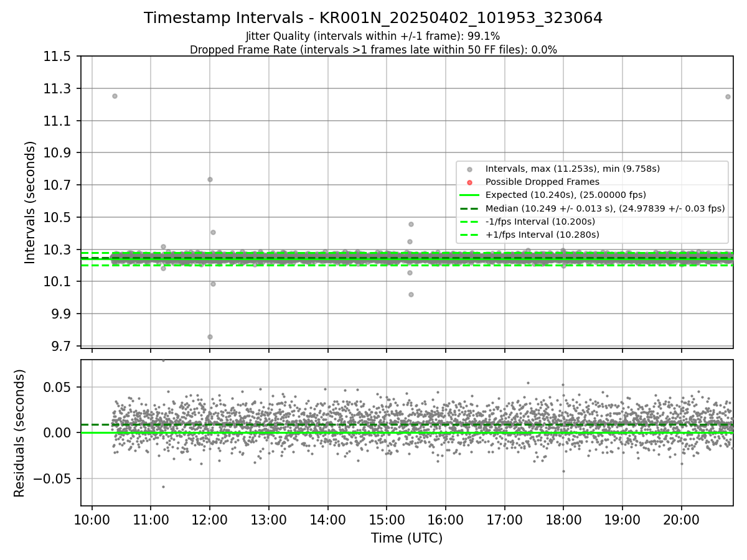Click the minimum interval point near 9.76s at 12:00

(210, 337)
